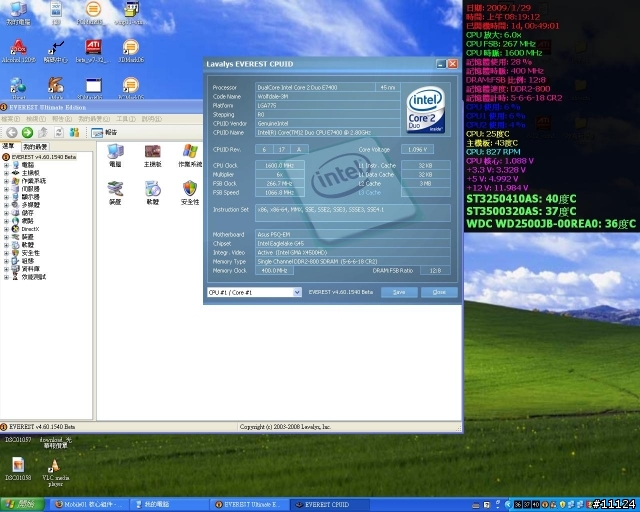Expand the Operating System (作業系統) tree node
The height and width of the screenshot is (512, 640).
(x=6, y=181)
